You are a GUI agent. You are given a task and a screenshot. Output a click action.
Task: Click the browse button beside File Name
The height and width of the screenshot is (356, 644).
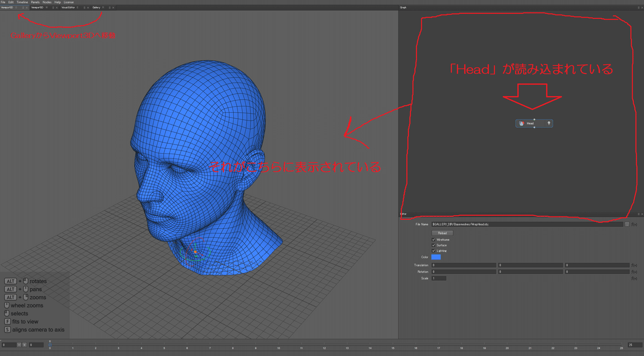[x=627, y=224]
